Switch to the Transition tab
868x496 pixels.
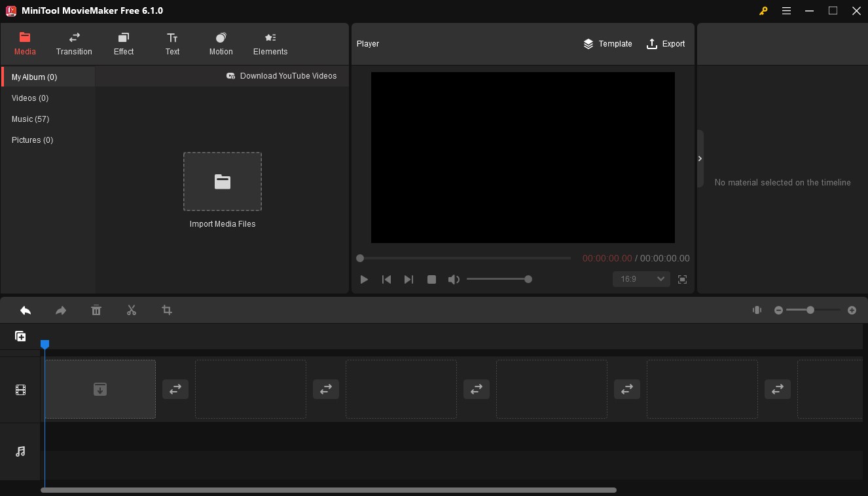pos(74,43)
